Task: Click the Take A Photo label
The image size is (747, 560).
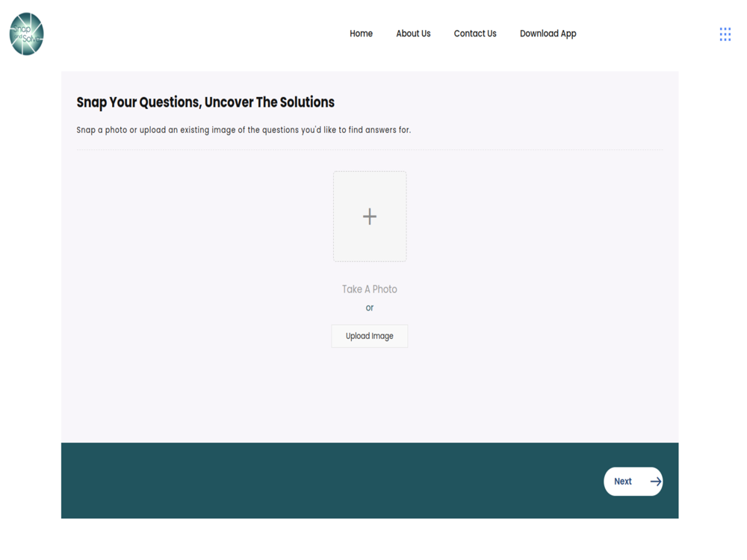Action: click(x=370, y=289)
